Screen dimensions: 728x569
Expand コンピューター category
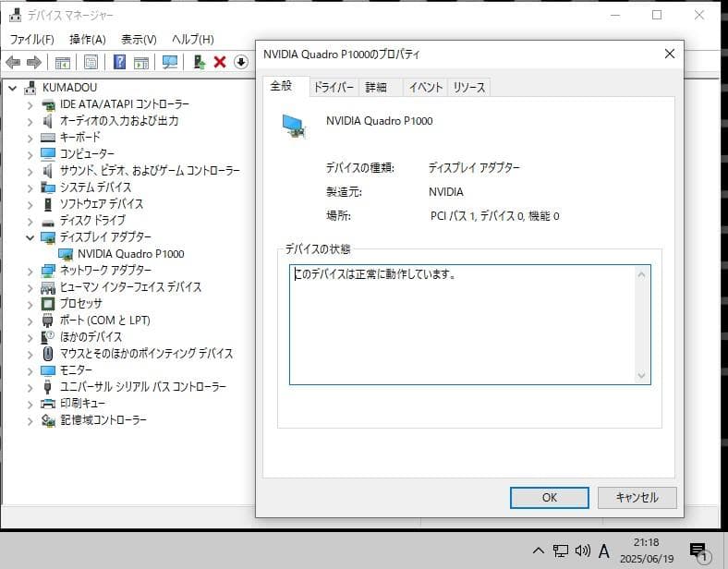[x=30, y=154]
